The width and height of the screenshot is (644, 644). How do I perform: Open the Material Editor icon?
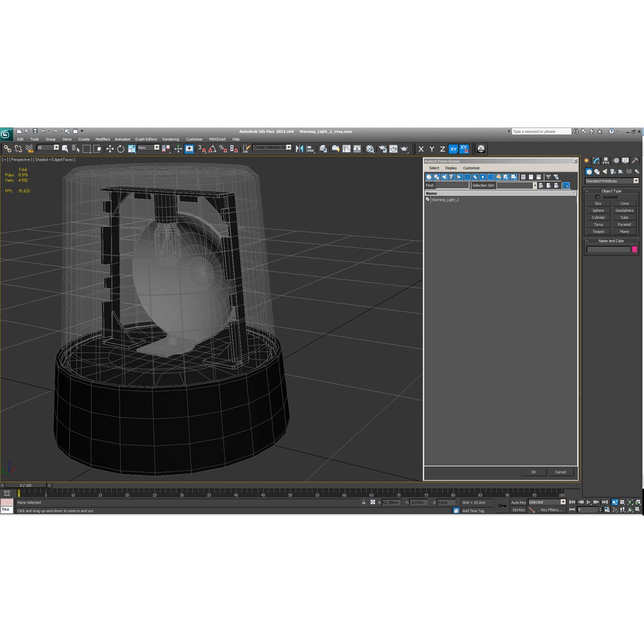click(370, 148)
